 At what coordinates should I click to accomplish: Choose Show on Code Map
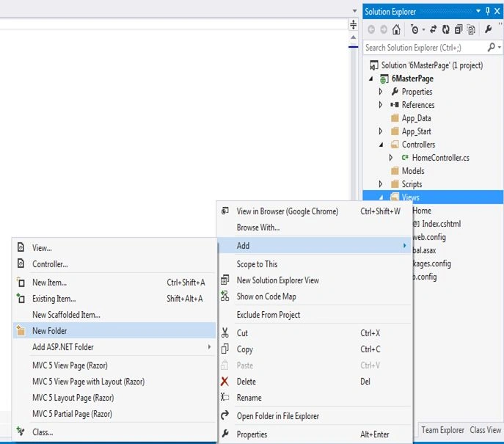[314, 296]
